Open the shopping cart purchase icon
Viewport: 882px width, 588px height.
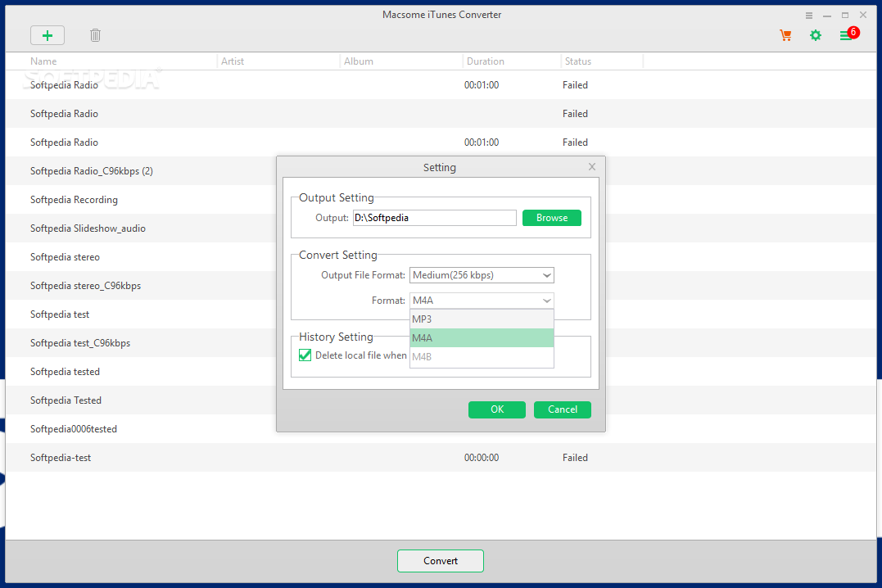pyautogui.click(x=786, y=35)
